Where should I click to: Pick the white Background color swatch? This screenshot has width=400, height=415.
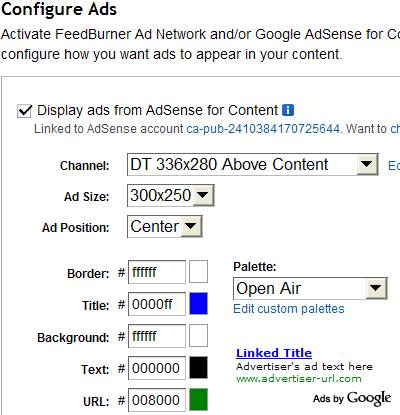pyautogui.click(x=198, y=336)
